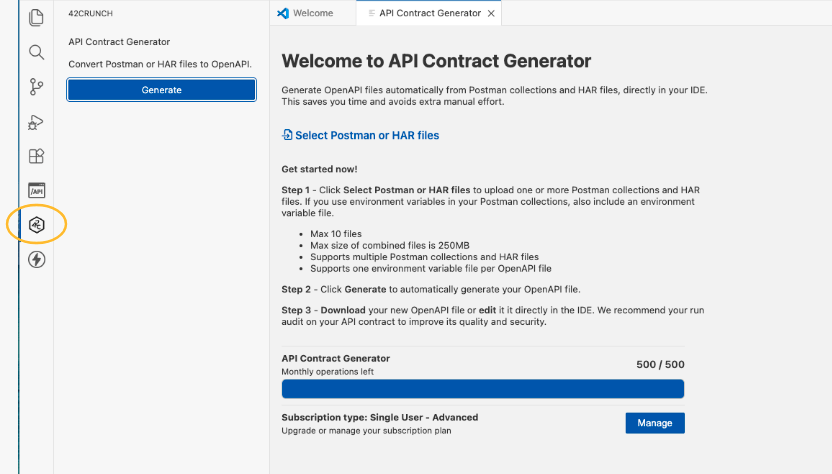Click the blue Generate button

pos(161,90)
